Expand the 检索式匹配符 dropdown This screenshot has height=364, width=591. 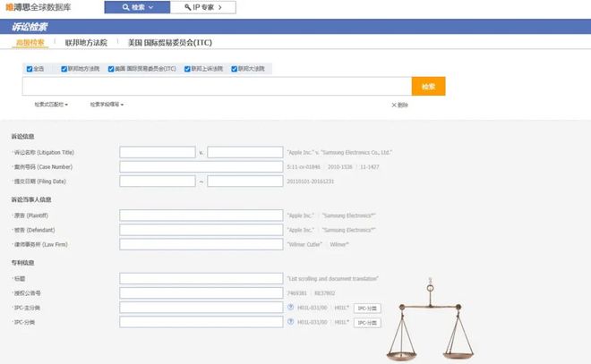click(51, 105)
